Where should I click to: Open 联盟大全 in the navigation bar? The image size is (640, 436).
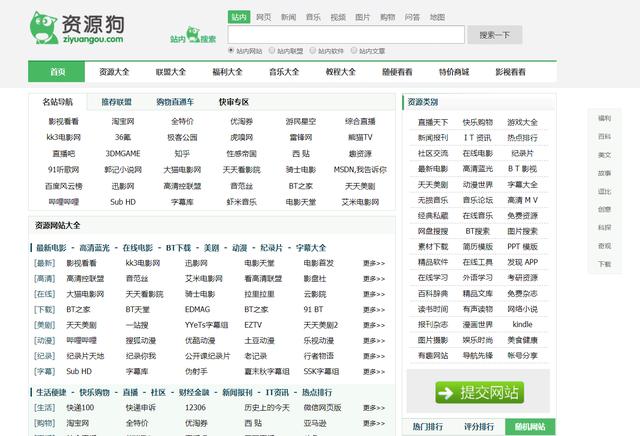click(171, 72)
